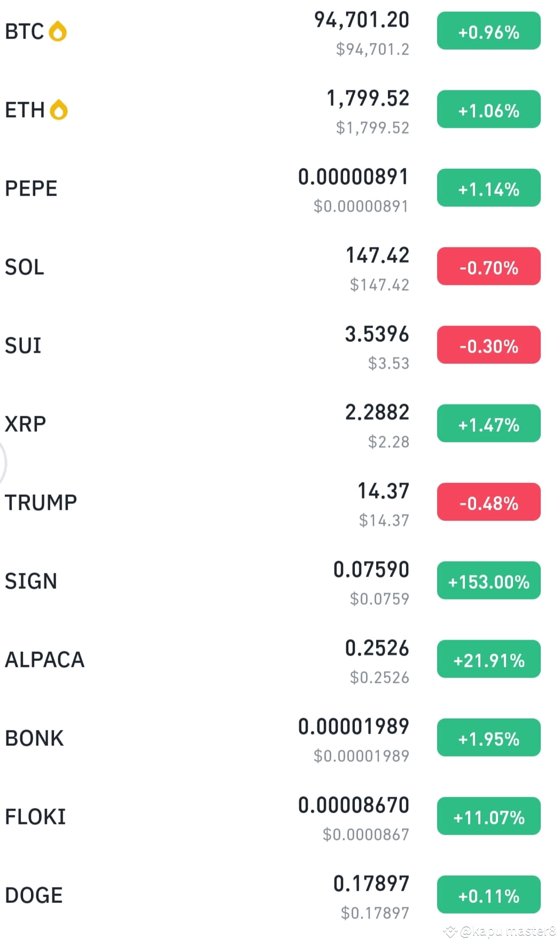Tap the -0.48% TRUMP change badge
This screenshot has height=943, width=560.
[x=488, y=502]
